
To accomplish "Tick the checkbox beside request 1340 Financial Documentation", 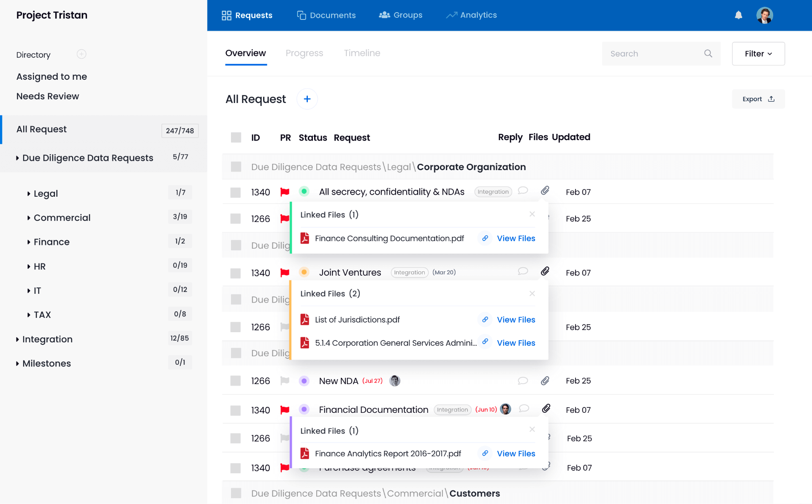I will pyautogui.click(x=235, y=409).
